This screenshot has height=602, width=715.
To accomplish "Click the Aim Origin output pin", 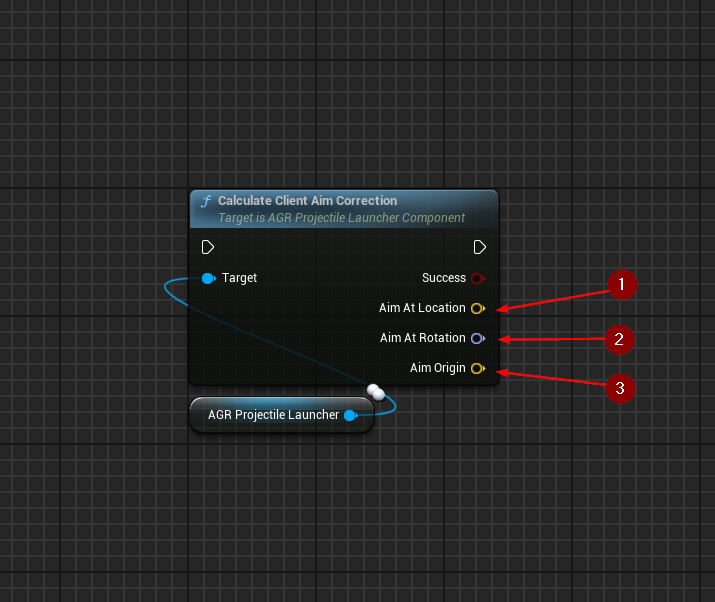I will click(477, 368).
